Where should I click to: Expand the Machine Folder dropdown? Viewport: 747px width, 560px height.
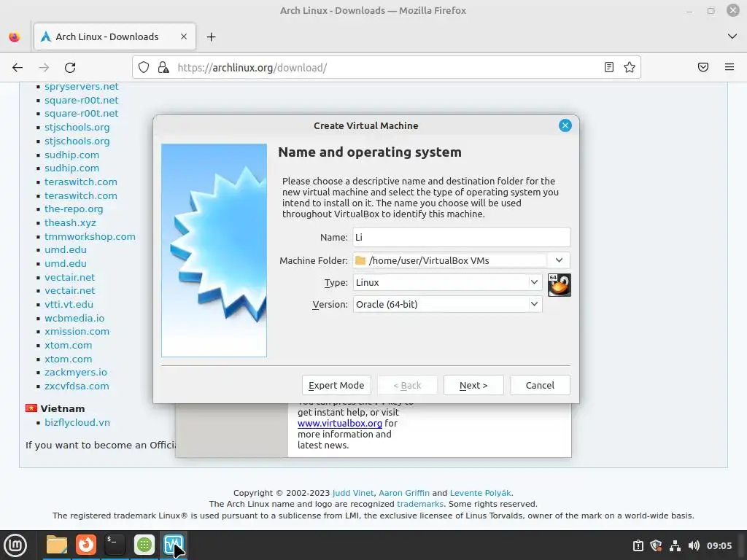click(x=559, y=260)
